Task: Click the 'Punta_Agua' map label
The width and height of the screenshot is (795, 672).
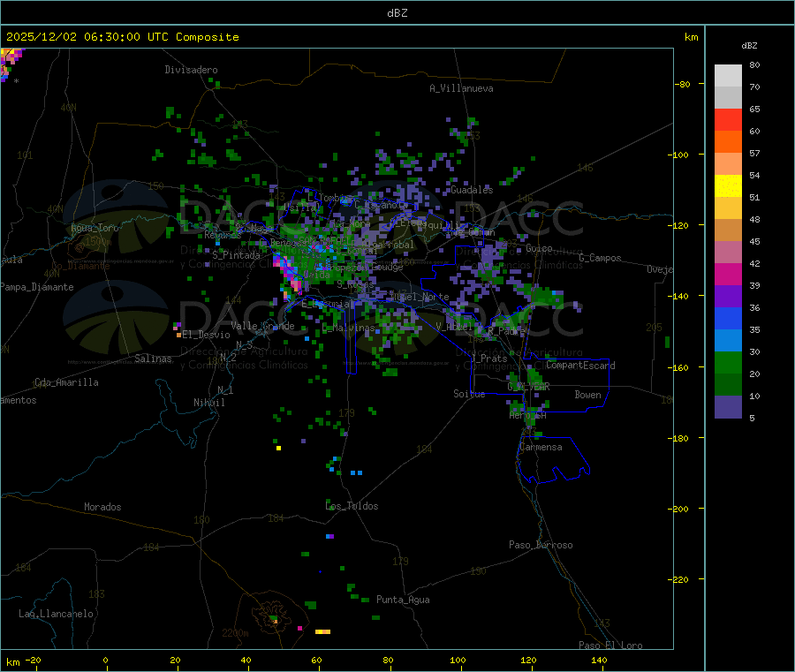Action: pos(403,600)
